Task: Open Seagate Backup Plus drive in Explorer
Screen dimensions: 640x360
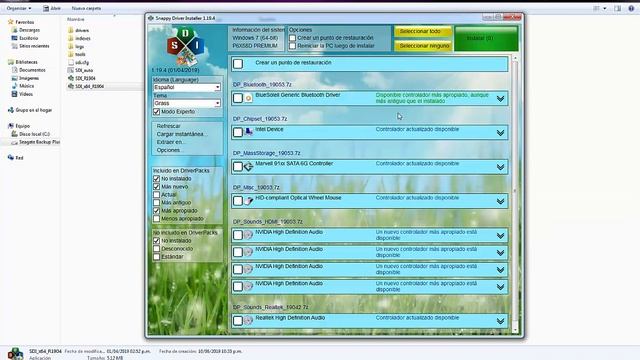Action: click(x=36, y=142)
